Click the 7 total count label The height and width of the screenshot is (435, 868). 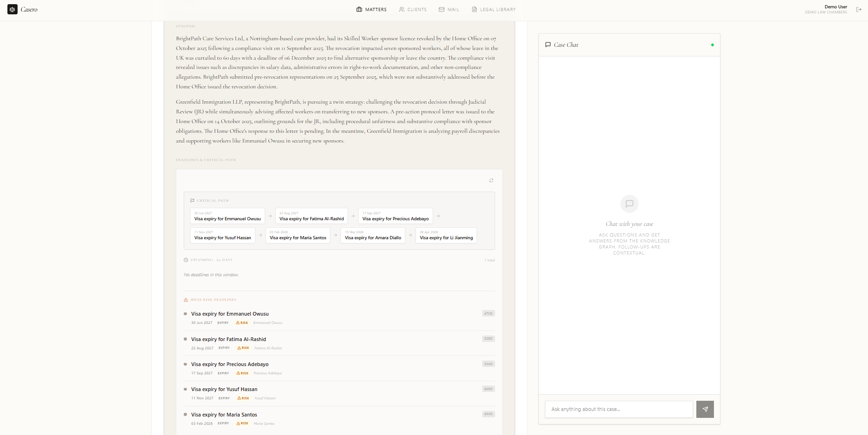coord(490,260)
